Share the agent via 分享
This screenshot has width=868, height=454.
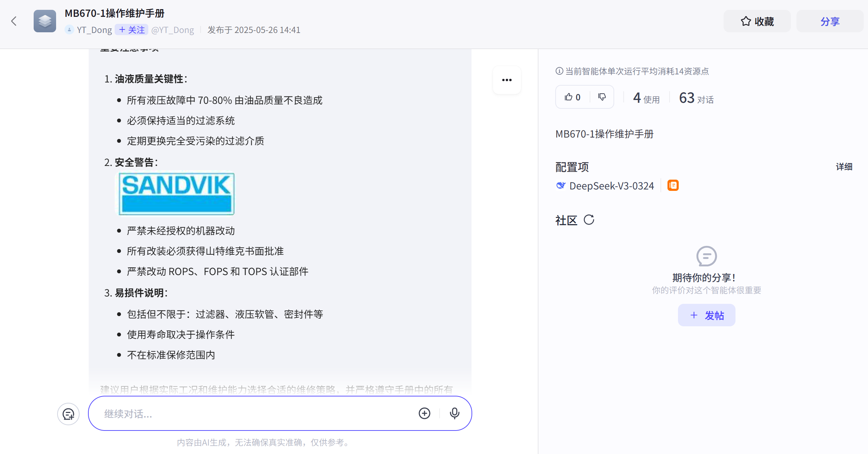(x=830, y=21)
